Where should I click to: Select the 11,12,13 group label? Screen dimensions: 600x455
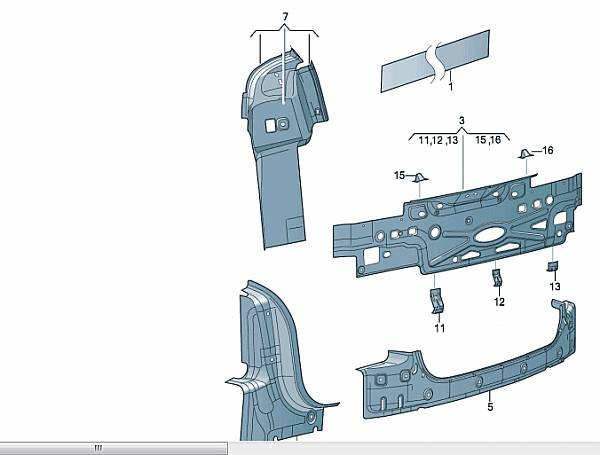tap(436, 142)
